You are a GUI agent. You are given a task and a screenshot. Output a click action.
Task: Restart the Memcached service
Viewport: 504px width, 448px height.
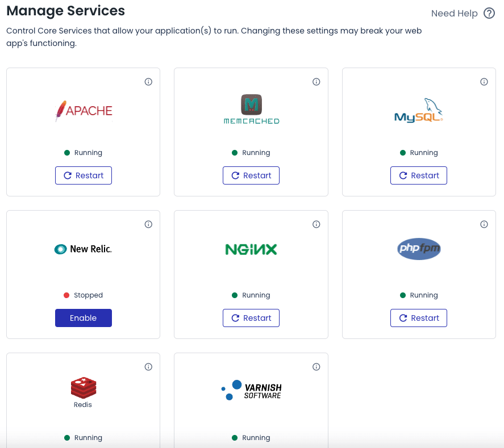tap(251, 175)
